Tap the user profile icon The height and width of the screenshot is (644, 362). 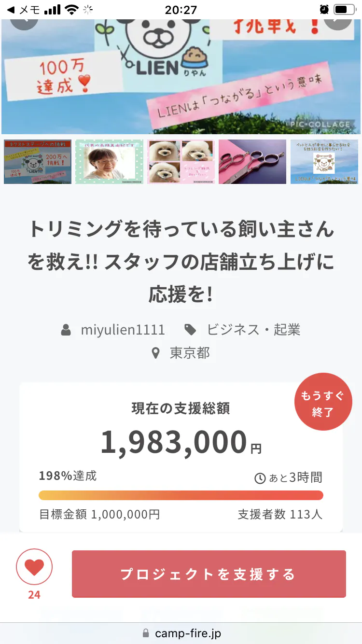[x=66, y=330]
